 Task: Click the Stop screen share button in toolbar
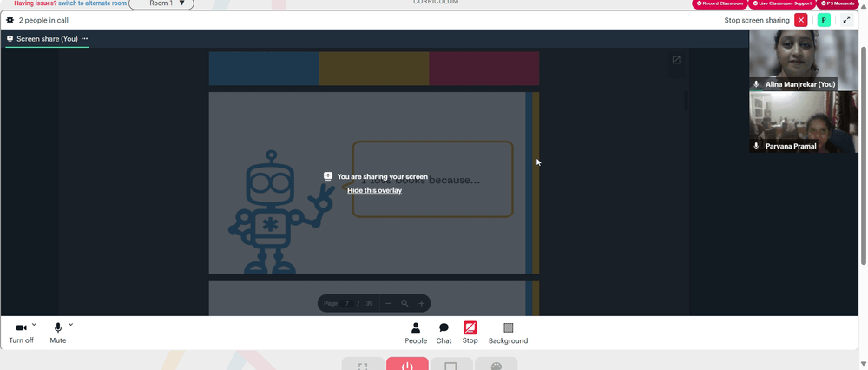[x=470, y=333]
